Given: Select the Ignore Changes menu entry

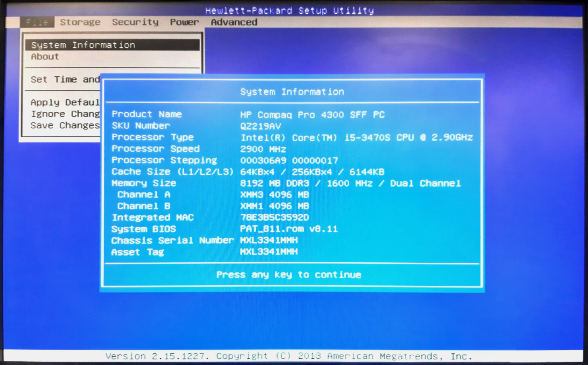Looking at the screenshot, I should (65, 114).
